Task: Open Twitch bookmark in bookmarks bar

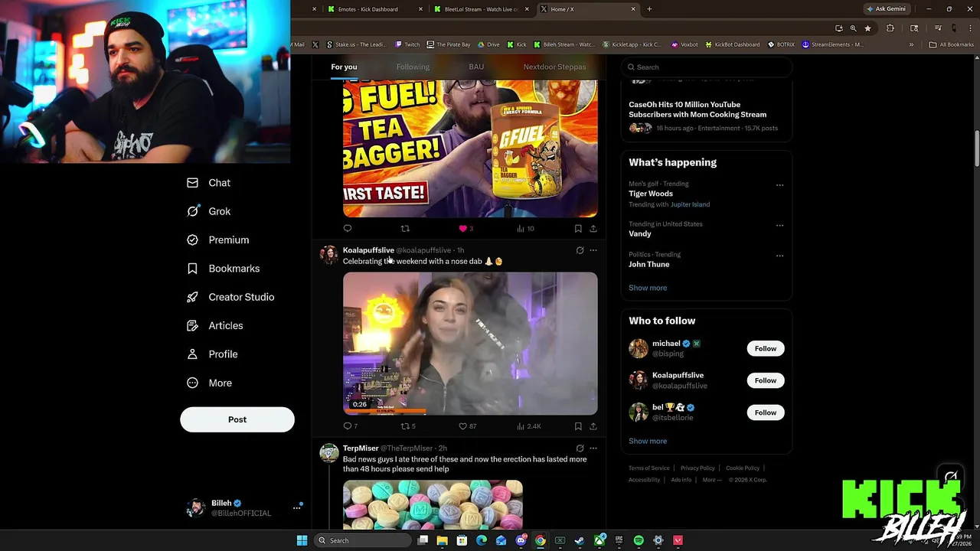Action: [x=407, y=44]
